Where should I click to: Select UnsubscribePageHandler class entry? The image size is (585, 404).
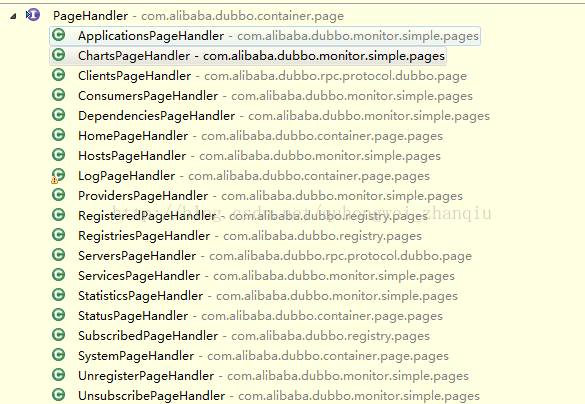pyautogui.click(x=279, y=396)
